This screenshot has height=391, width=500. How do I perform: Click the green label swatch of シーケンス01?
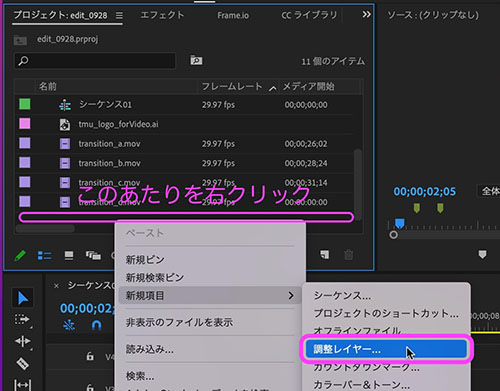(25, 104)
